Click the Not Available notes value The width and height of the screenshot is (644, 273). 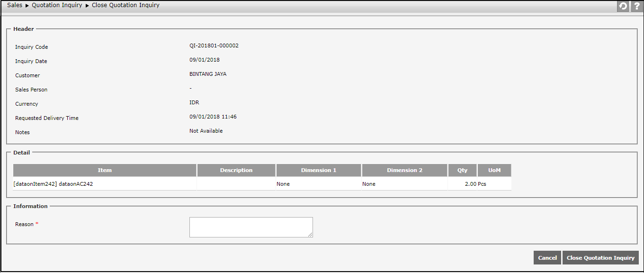click(206, 131)
